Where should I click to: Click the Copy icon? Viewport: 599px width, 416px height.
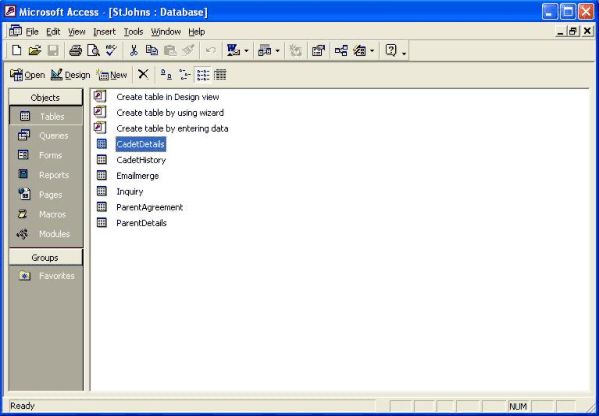tap(152, 50)
